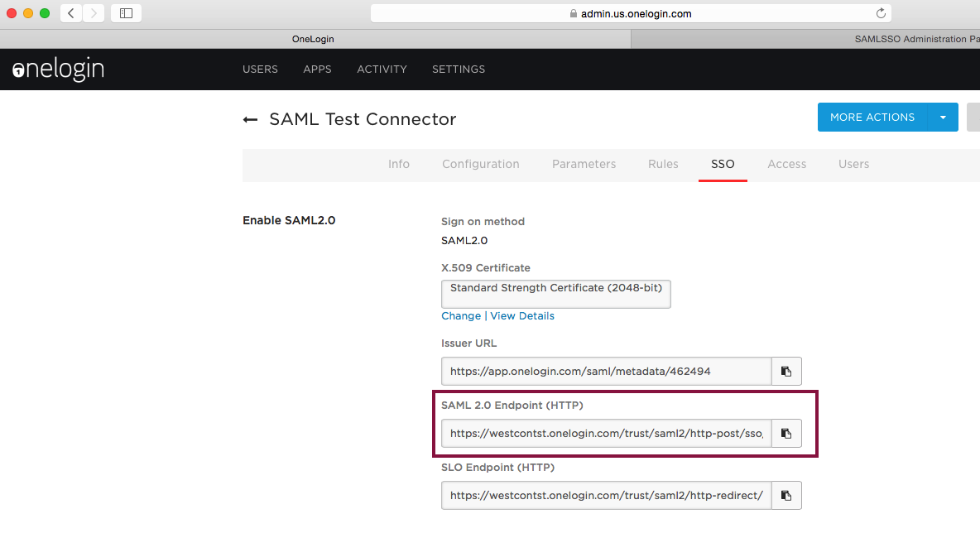
Task: Copy the Issuer URL to clipboard
Action: point(786,372)
